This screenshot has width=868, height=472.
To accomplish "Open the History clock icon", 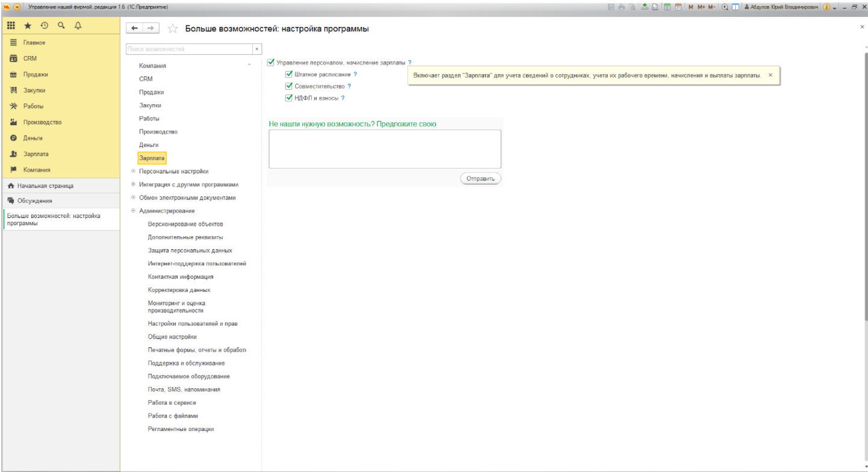I will click(x=45, y=26).
